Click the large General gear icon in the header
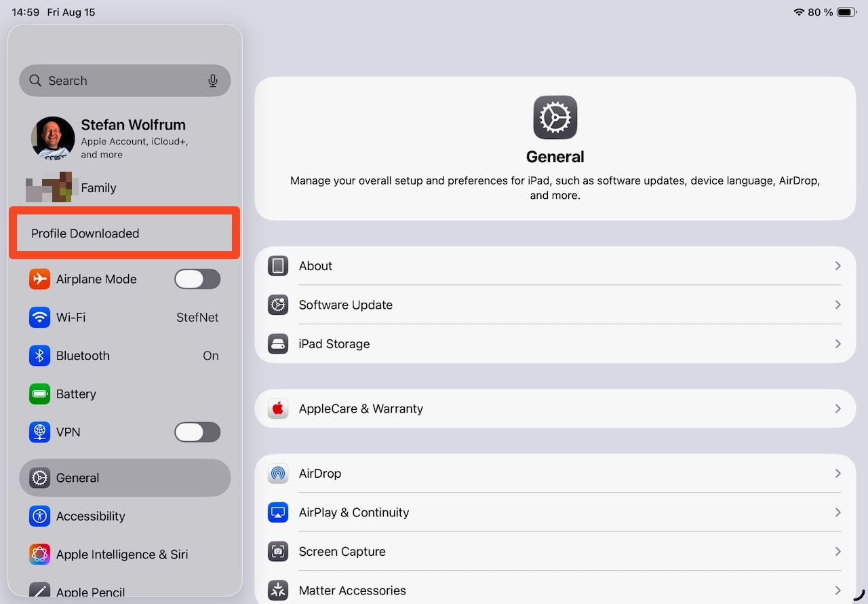868x604 pixels. (x=555, y=117)
